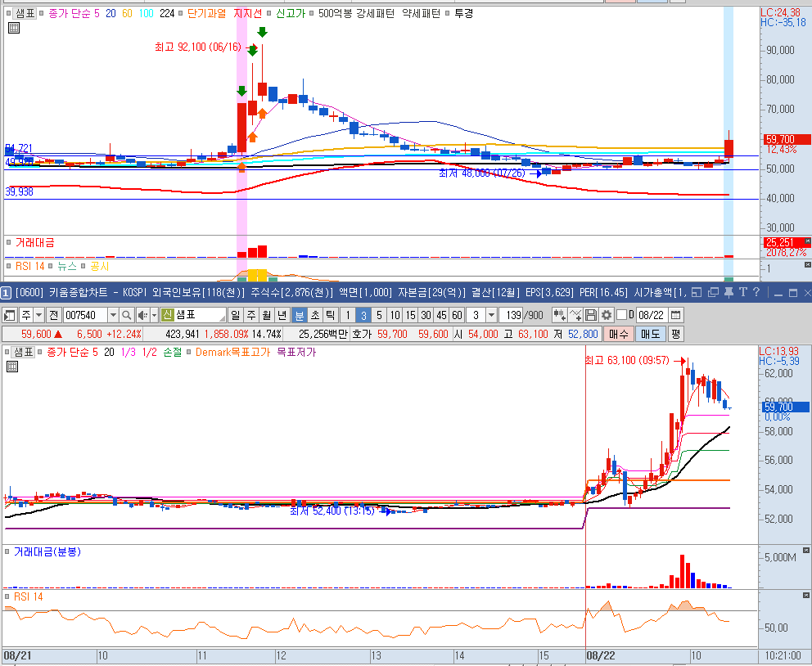Click the green 신 badge beside 샘표
The height and width of the screenshot is (666, 812).
coord(167,315)
